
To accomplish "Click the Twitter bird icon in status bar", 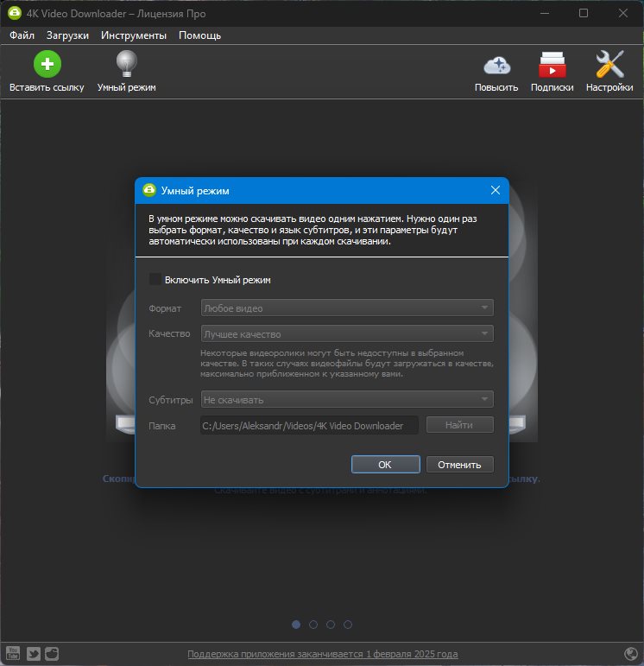I will coord(34,653).
